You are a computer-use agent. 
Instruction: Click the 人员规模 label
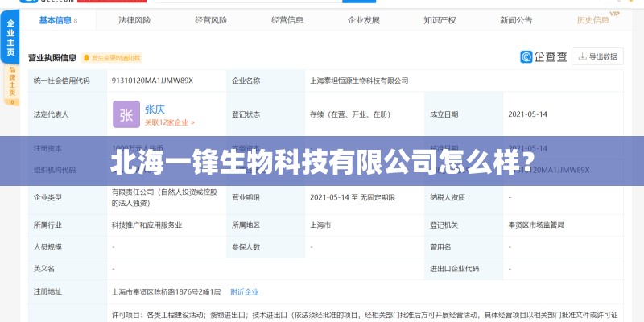pyautogui.click(x=47, y=247)
